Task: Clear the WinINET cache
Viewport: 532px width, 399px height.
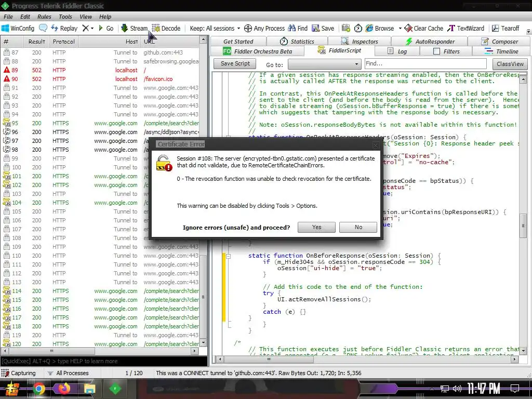Action: click(424, 28)
